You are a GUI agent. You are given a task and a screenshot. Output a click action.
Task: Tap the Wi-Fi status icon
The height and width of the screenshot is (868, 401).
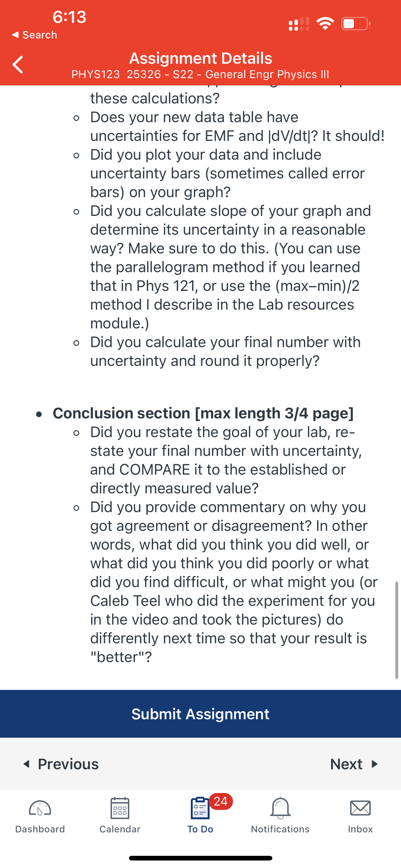coord(325,23)
